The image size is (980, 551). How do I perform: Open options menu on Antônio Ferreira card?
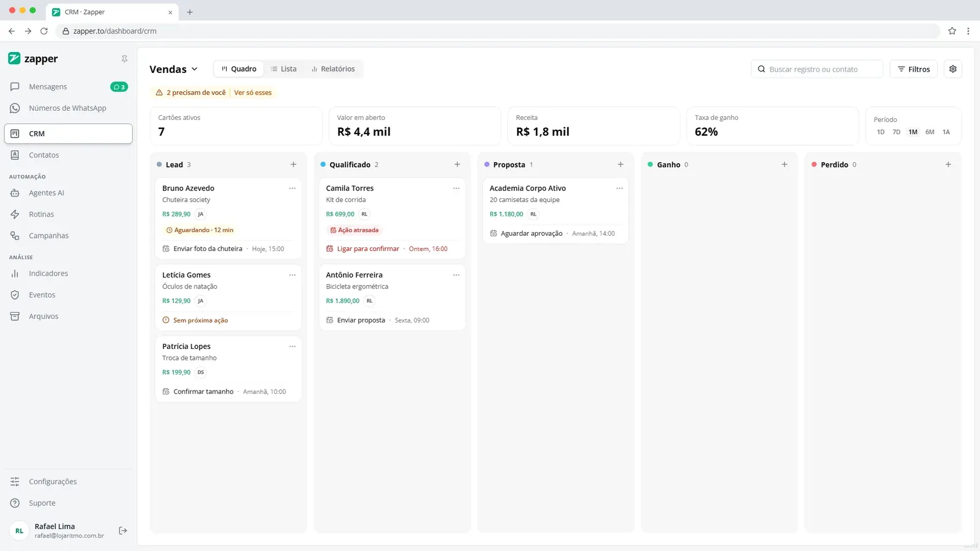pos(456,275)
